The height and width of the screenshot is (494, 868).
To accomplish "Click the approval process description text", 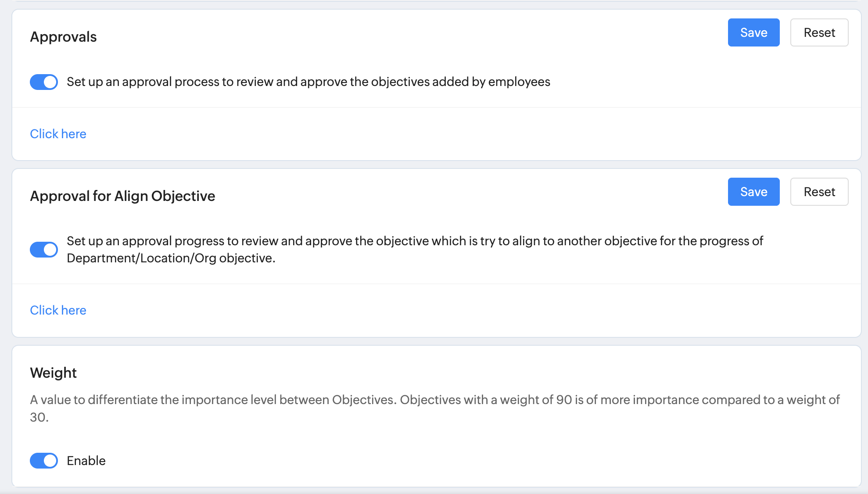I will (x=308, y=82).
